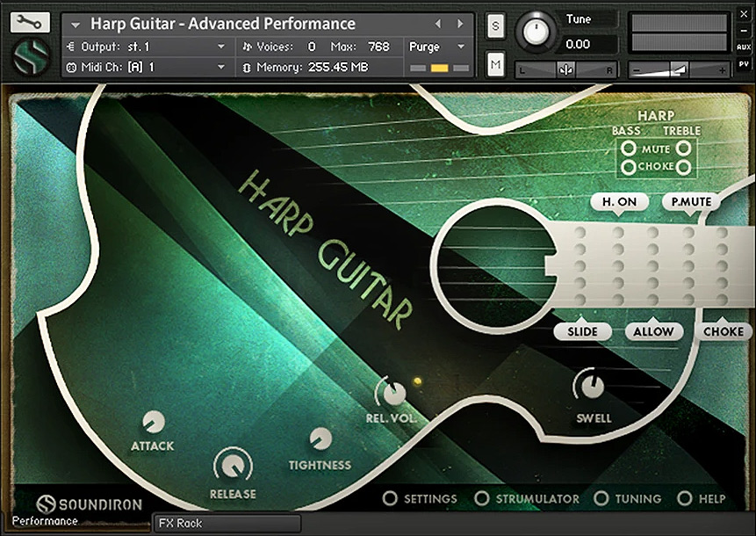Open the STRUMULATOR page
The height and width of the screenshot is (536, 756).
(527, 498)
